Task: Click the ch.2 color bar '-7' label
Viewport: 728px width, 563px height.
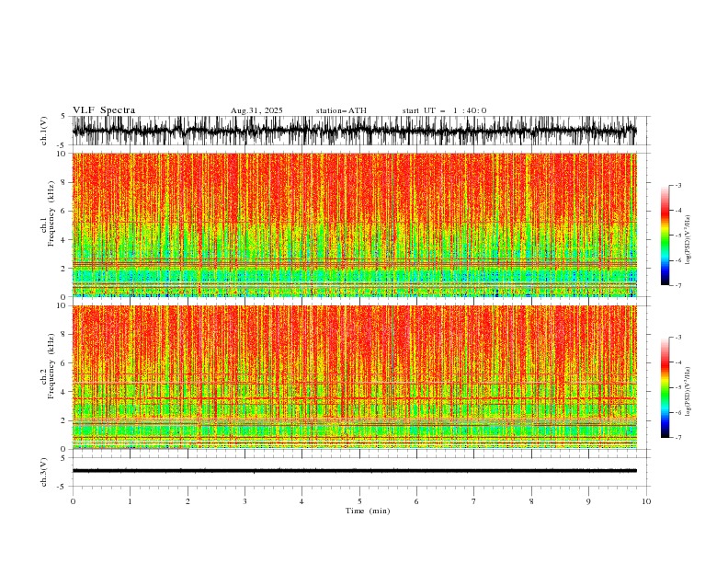Action: pyautogui.click(x=677, y=437)
